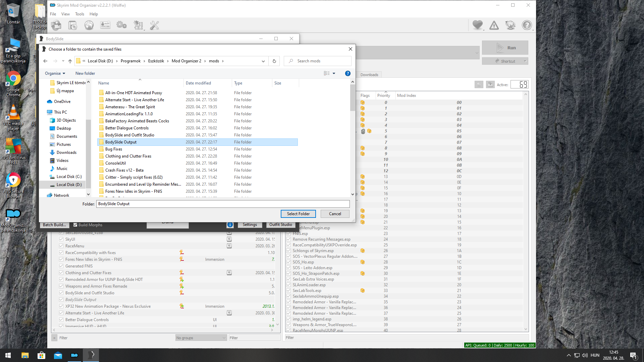Open the recent locations dropdown arrow
Screen dimensions: 644x362
point(63,61)
